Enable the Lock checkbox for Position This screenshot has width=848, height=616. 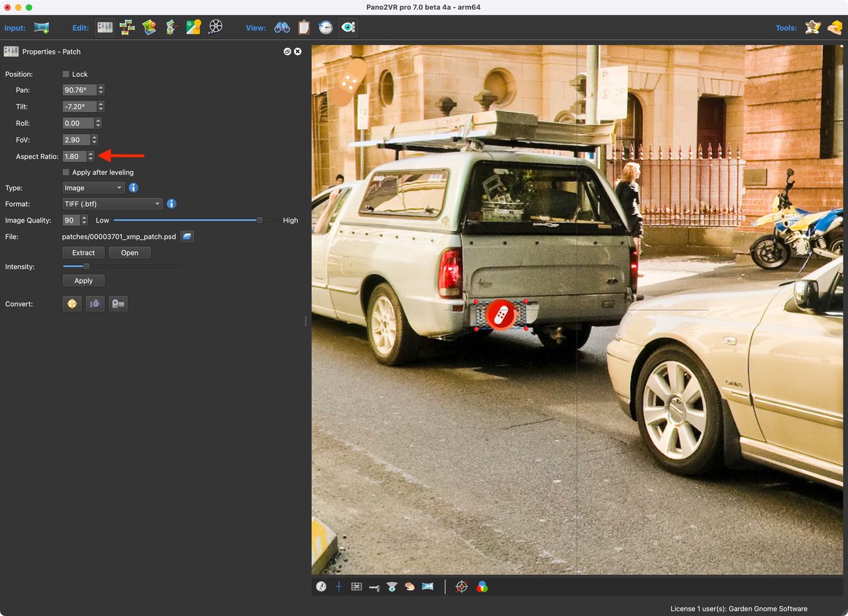click(x=66, y=74)
